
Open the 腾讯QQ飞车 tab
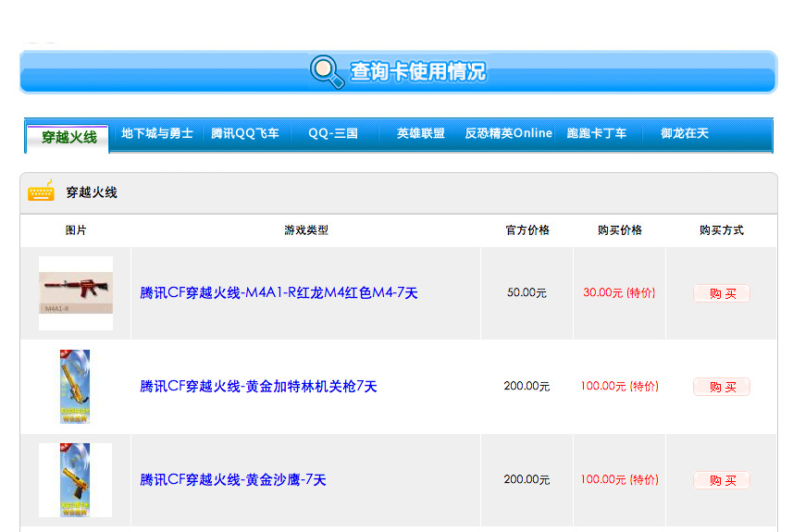point(245,133)
